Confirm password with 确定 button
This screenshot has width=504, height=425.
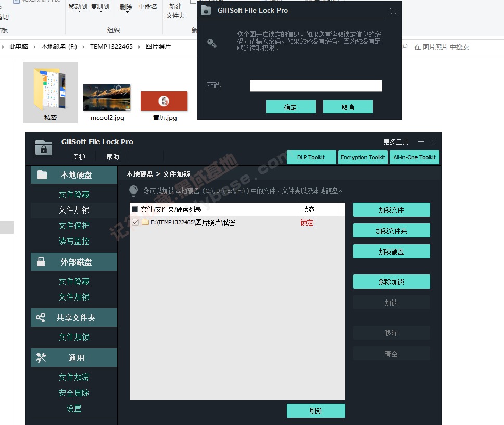click(291, 107)
